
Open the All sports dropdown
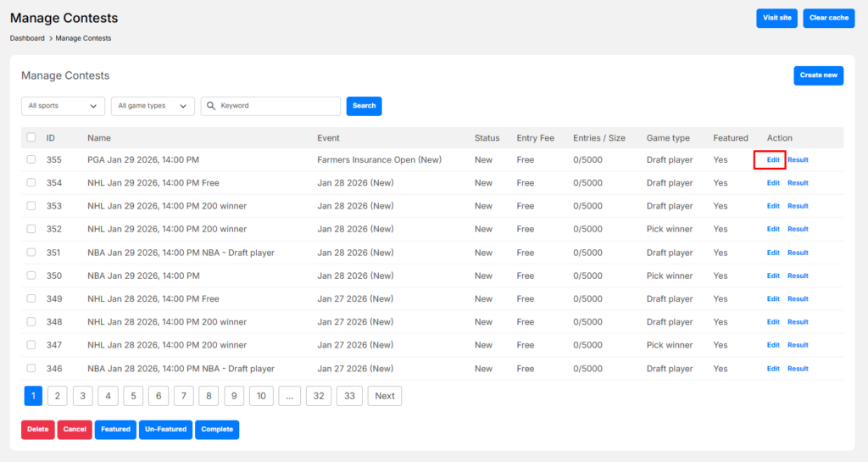coord(63,106)
